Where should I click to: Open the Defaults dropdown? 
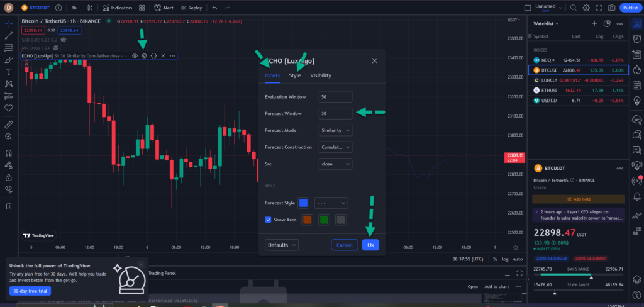point(282,245)
